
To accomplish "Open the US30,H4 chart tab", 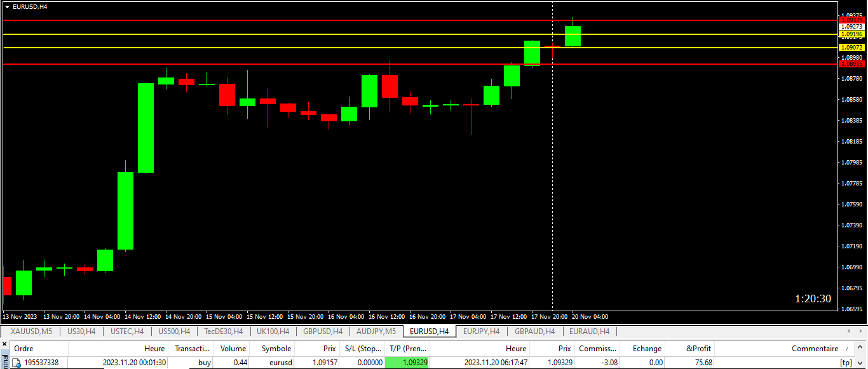I will tap(81, 332).
